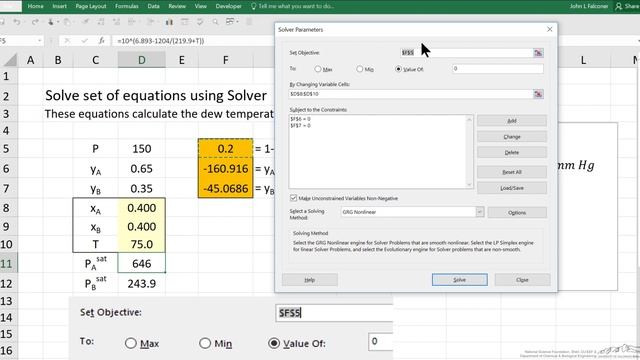Select cell containing 0.35
640x360 pixels.
pyautogui.click(x=142, y=189)
